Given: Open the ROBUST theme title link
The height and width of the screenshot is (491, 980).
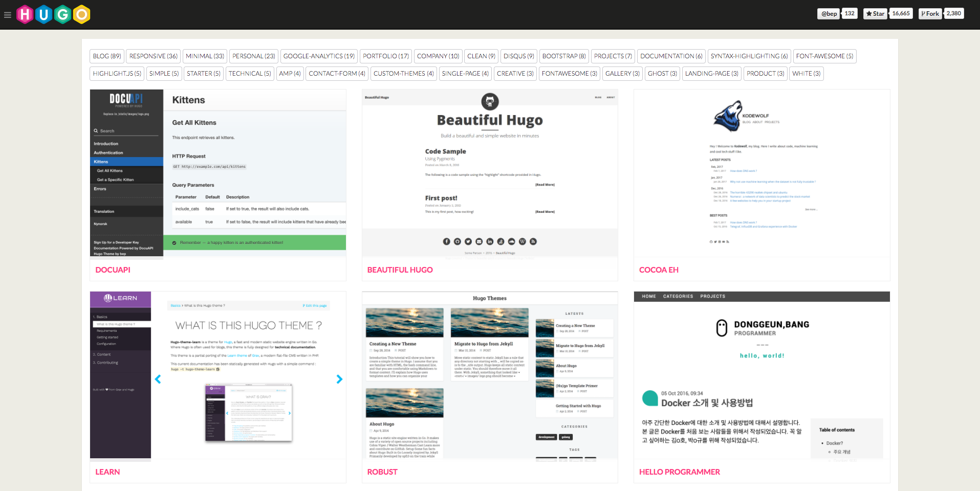Looking at the screenshot, I should coord(382,472).
